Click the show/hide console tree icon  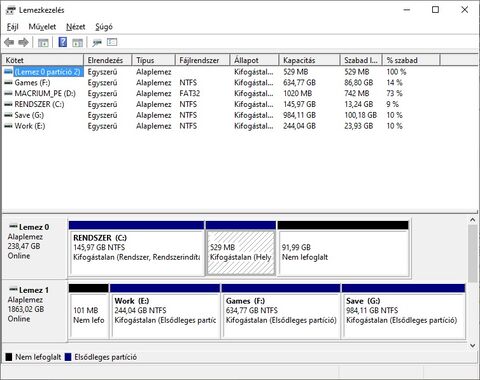click(43, 43)
